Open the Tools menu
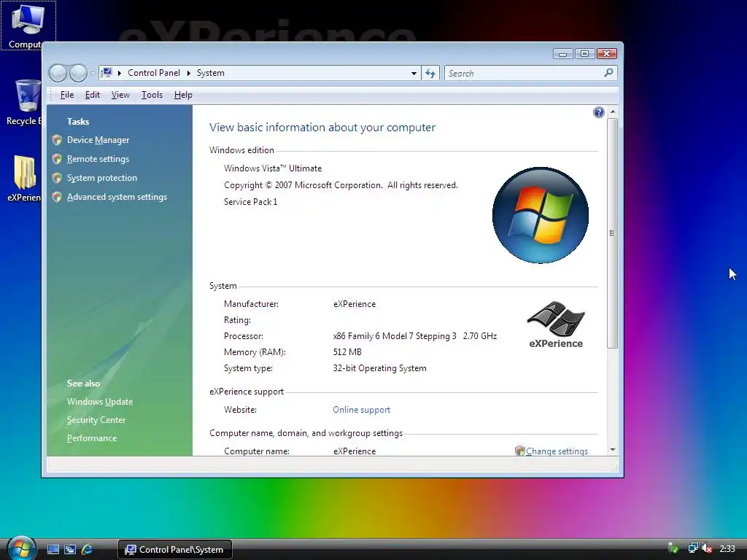 pos(152,95)
